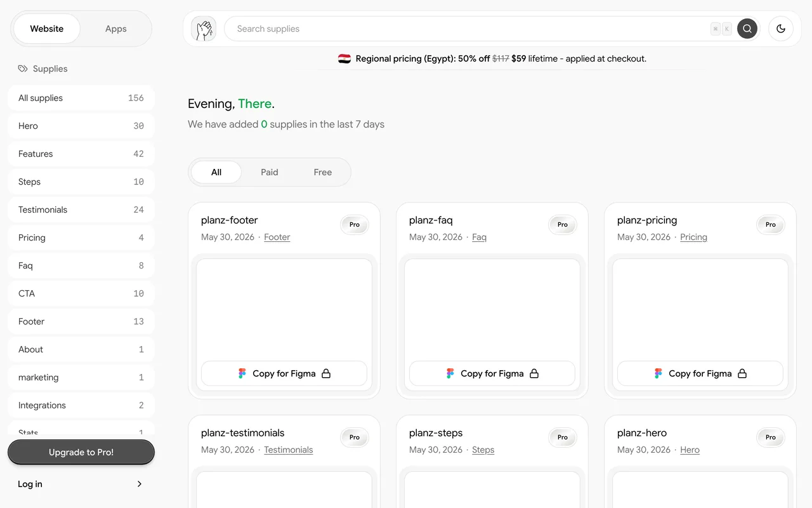Screen dimensions: 812x508
Task: Click the Pro badge on planz-pricing
Action: coord(771,225)
